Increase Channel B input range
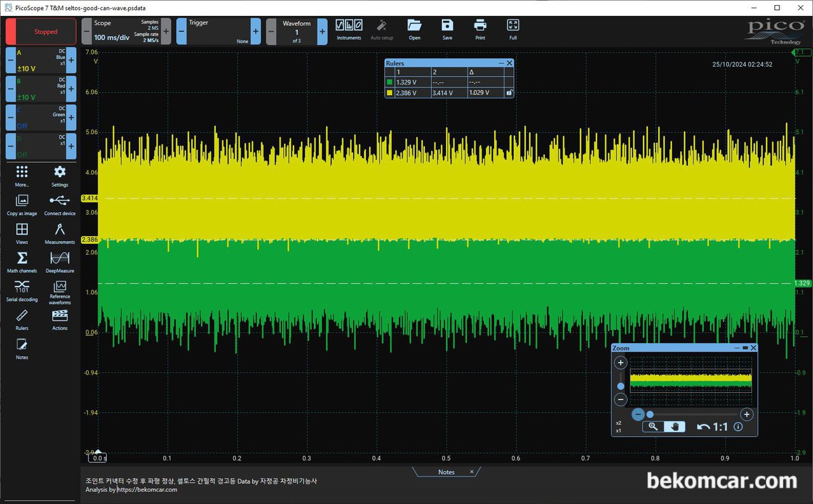Screen dimensions: 813x504 click(x=71, y=89)
